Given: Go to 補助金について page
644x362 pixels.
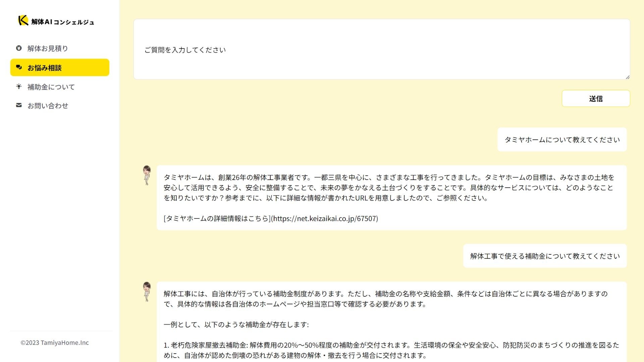Looking at the screenshot, I should [51, 87].
